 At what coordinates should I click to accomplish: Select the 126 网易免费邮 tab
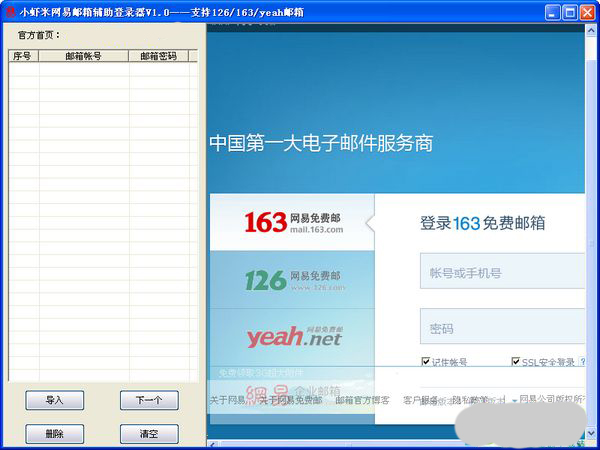click(x=292, y=280)
